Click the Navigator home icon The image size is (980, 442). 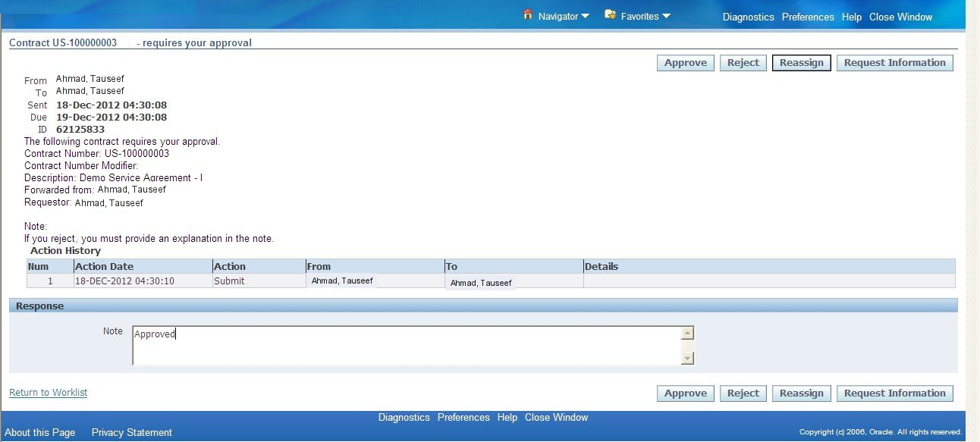pyautogui.click(x=528, y=14)
